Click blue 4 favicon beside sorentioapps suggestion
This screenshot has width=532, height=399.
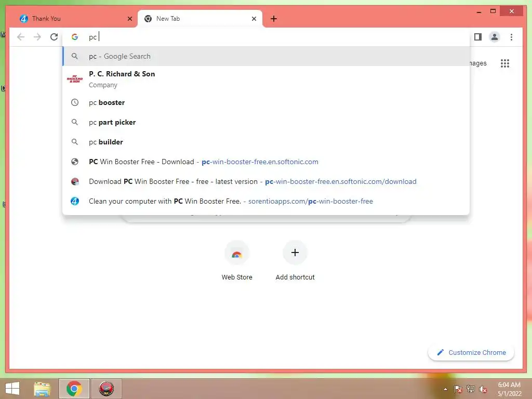[75, 201]
